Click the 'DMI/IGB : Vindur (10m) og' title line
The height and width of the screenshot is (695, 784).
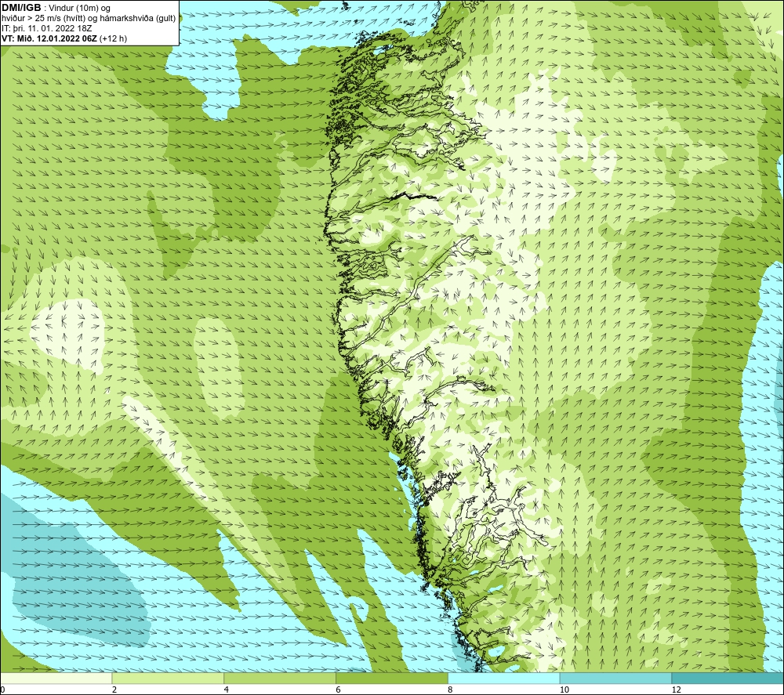coord(56,8)
